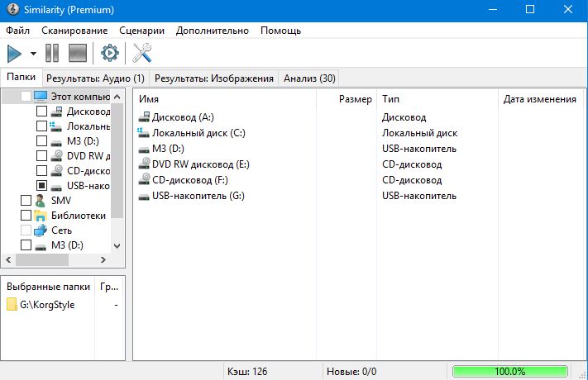588x380 pixels.
Task: Pause the scan via toolbar pause icon
Action: click(52, 54)
